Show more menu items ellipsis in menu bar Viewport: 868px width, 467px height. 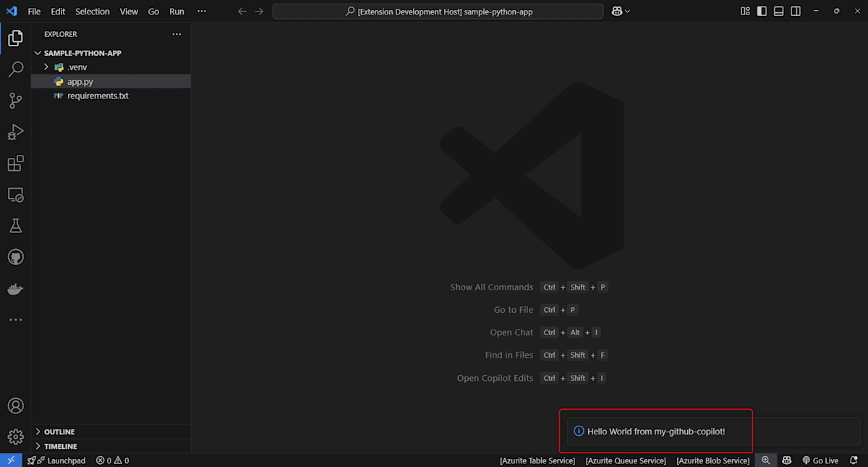click(x=202, y=12)
